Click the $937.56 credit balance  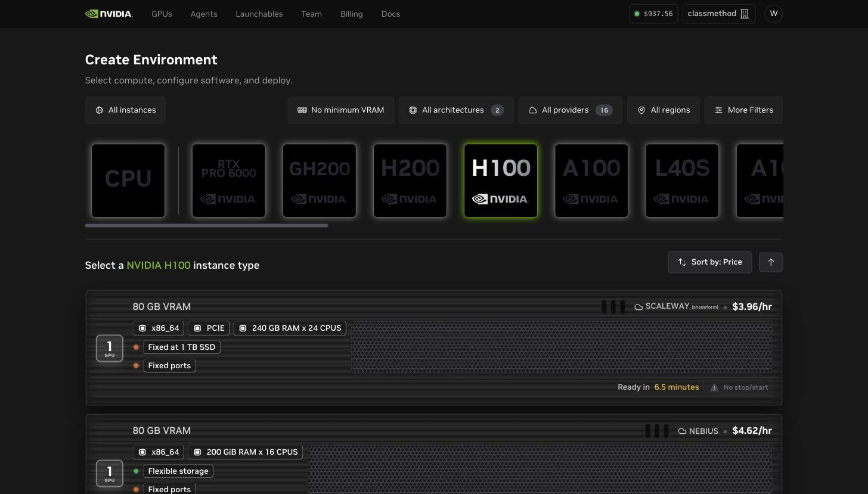[653, 14]
